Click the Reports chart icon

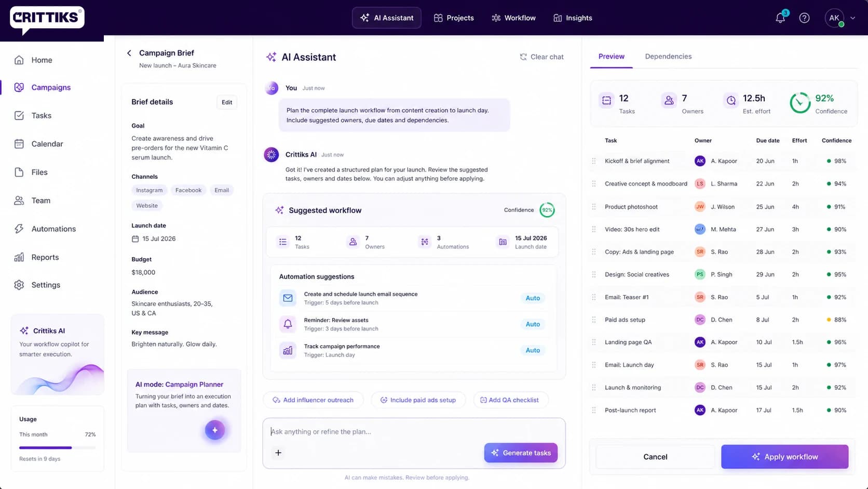click(x=19, y=257)
